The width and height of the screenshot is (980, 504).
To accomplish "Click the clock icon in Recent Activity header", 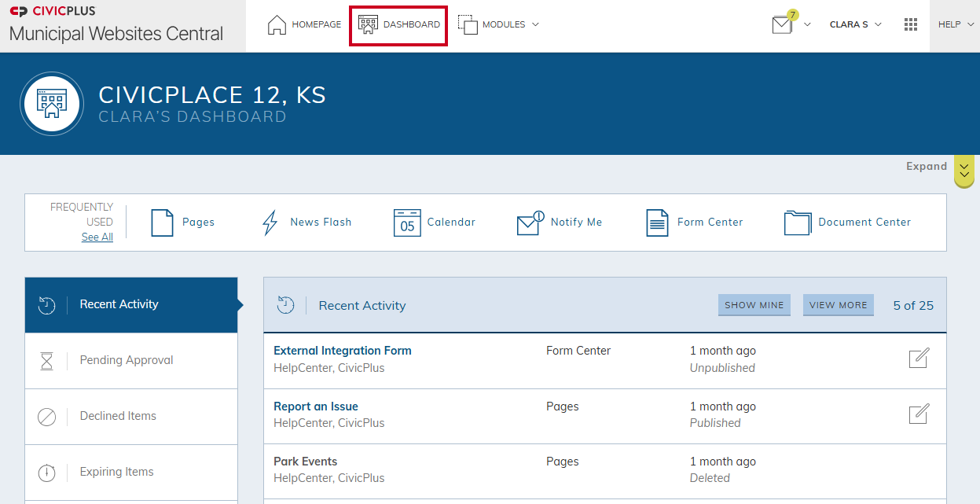I will (286, 305).
